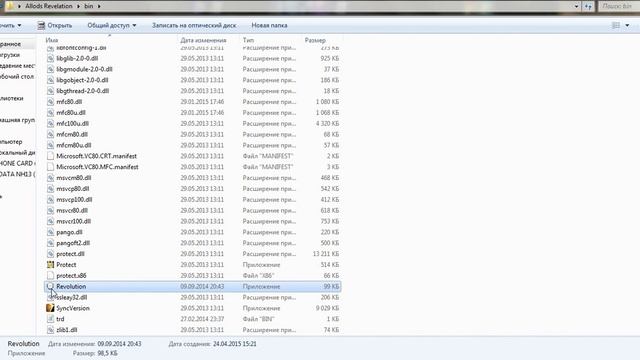Refresh the folder using the address bar button
Viewport: 640px width, 360px height.
pyautogui.click(x=588, y=6)
